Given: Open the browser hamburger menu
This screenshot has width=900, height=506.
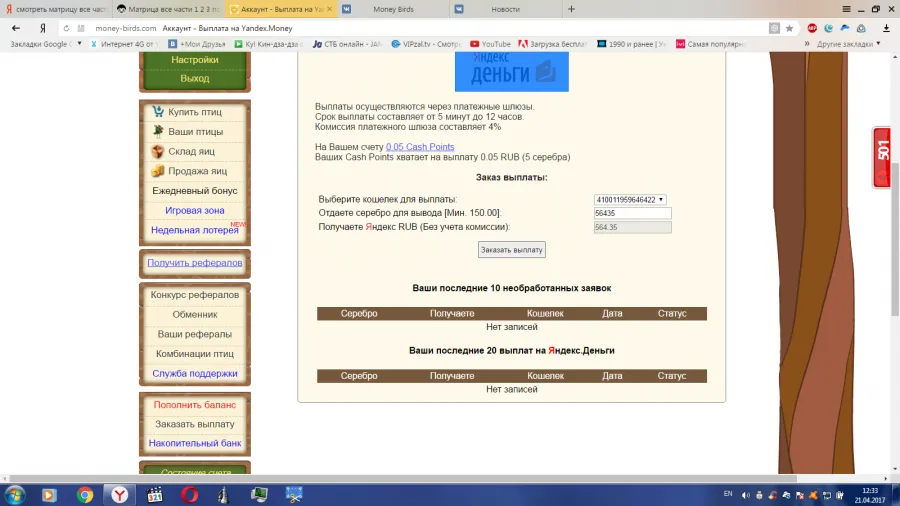Looking at the screenshot, I should [x=846, y=9].
